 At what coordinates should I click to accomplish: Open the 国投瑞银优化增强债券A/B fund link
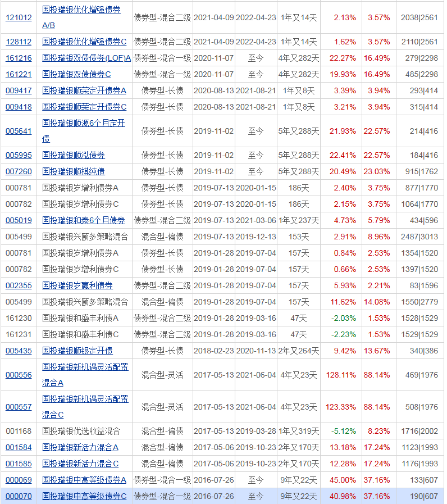tap(81, 17)
